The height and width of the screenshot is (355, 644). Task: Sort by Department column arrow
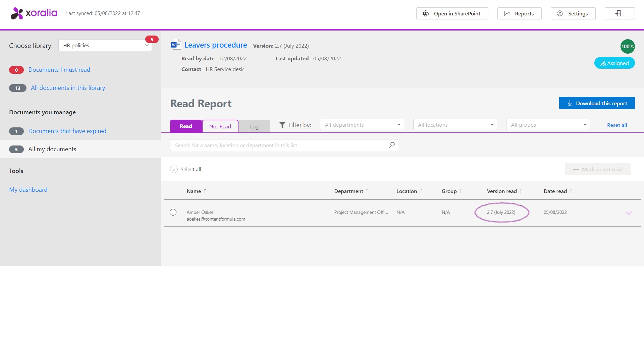[367, 191]
